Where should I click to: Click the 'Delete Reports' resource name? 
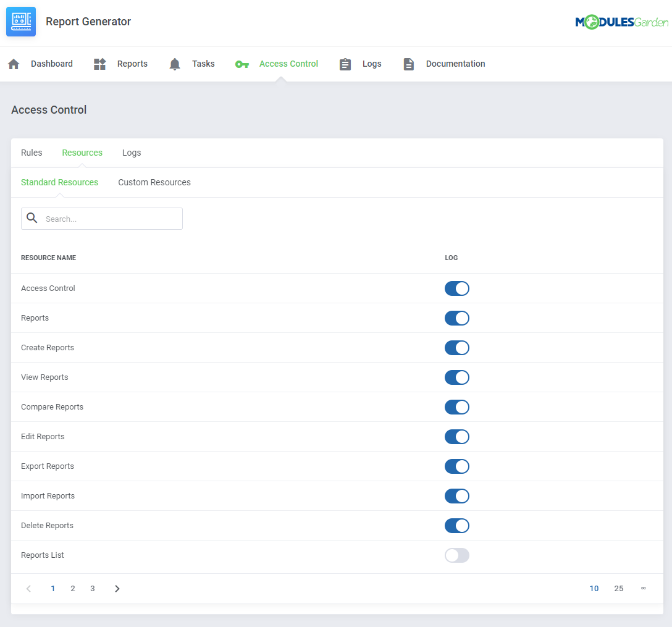47,526
